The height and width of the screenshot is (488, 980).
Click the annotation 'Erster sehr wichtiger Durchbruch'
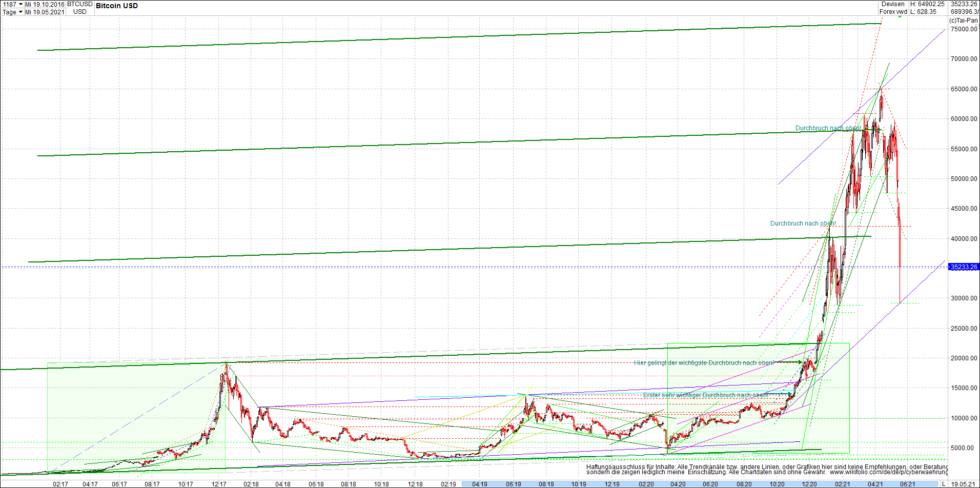pos(706,395)
